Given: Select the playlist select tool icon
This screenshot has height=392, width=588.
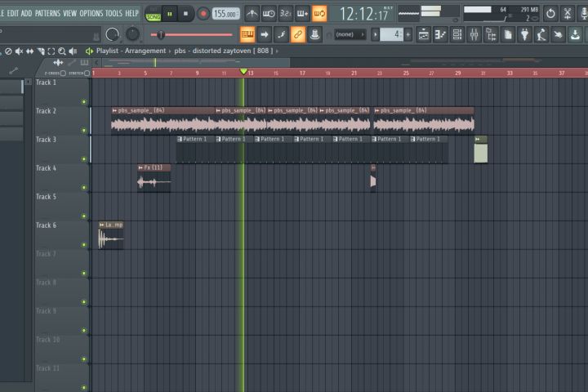Looking at the screenshot, I should click(51, 51).
